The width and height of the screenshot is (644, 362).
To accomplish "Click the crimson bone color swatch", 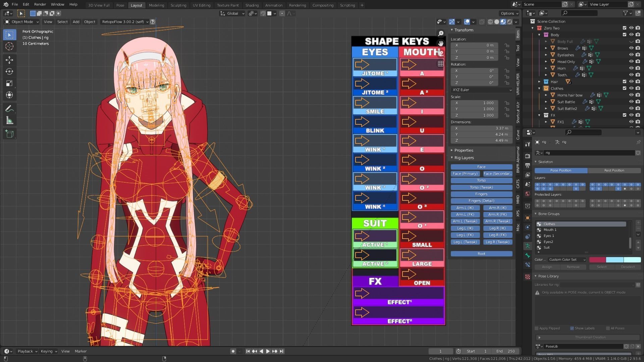I will pos(597,260).
